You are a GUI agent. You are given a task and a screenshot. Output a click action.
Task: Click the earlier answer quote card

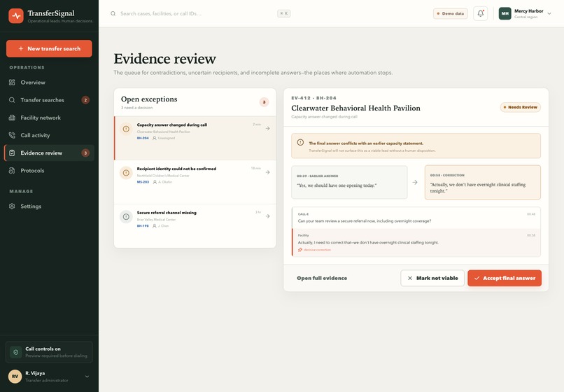(x=349, y=182)
